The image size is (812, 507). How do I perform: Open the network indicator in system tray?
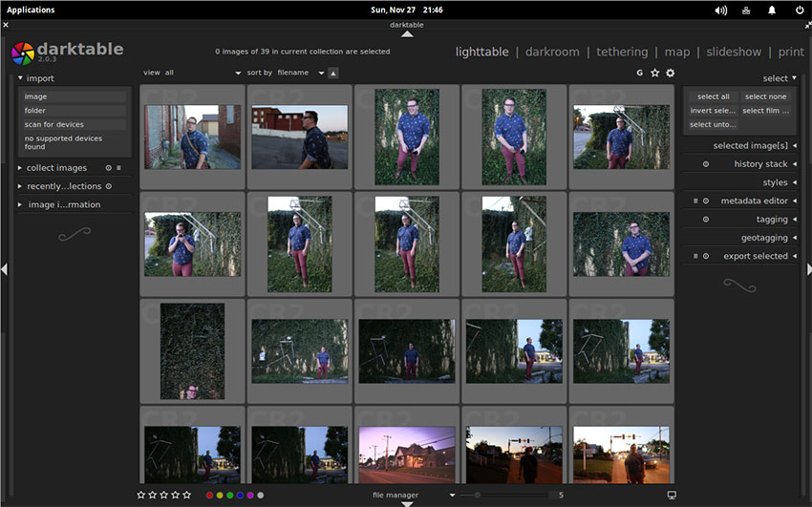pos(746,10)
